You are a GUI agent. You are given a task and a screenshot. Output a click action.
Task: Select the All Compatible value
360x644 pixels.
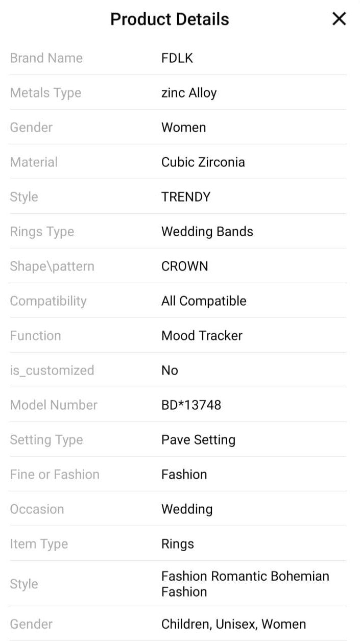tap(204, 301)
